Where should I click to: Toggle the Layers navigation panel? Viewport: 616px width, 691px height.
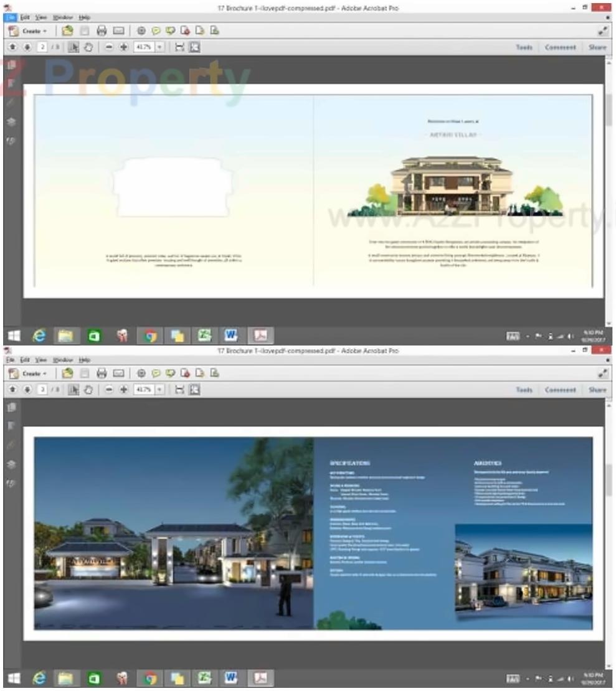[x=11, y=121]
